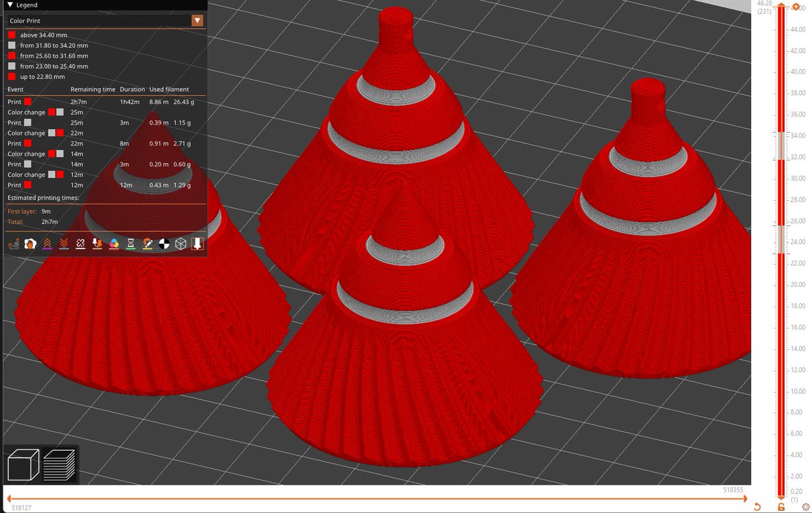Screen dimensions: 812x513
Task: Click the 'First layer: 9m' entry
Action: pos(30,211)
